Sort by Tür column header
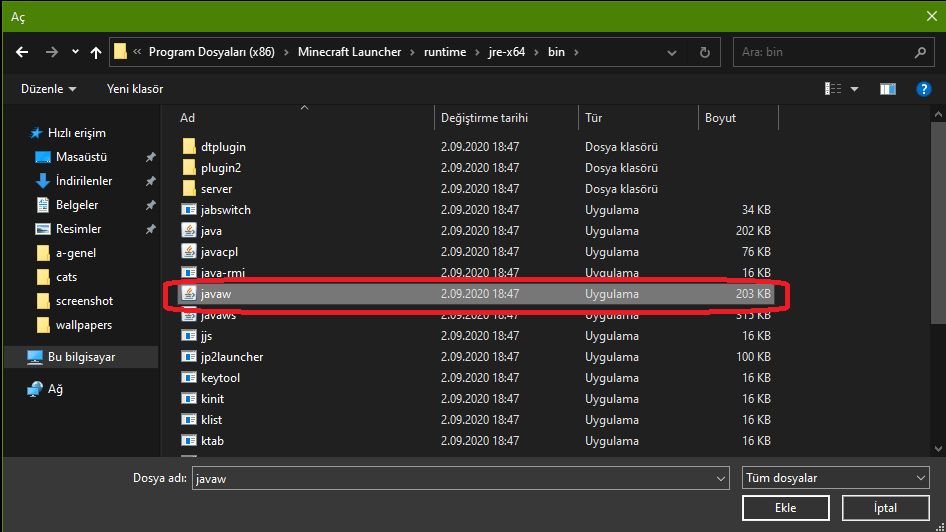 pyautogui.click(x=594, y=118)
